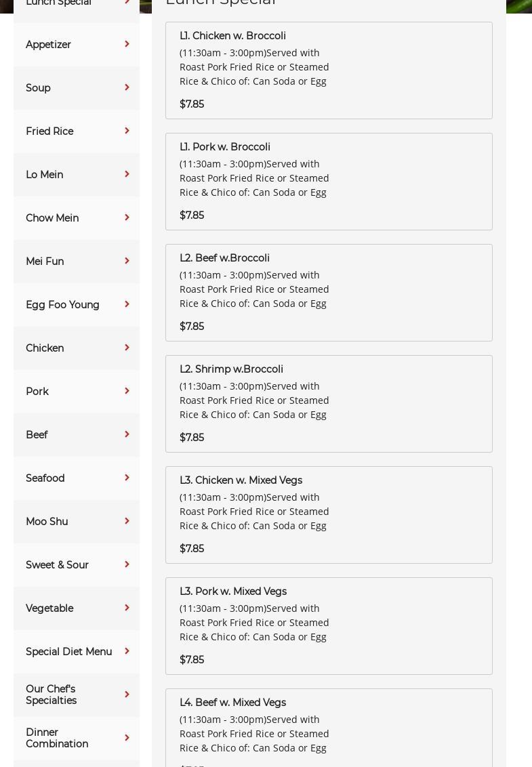Select the Beef menu category
532x767 pixels.
pyautogui.click(x=37, y=435)
